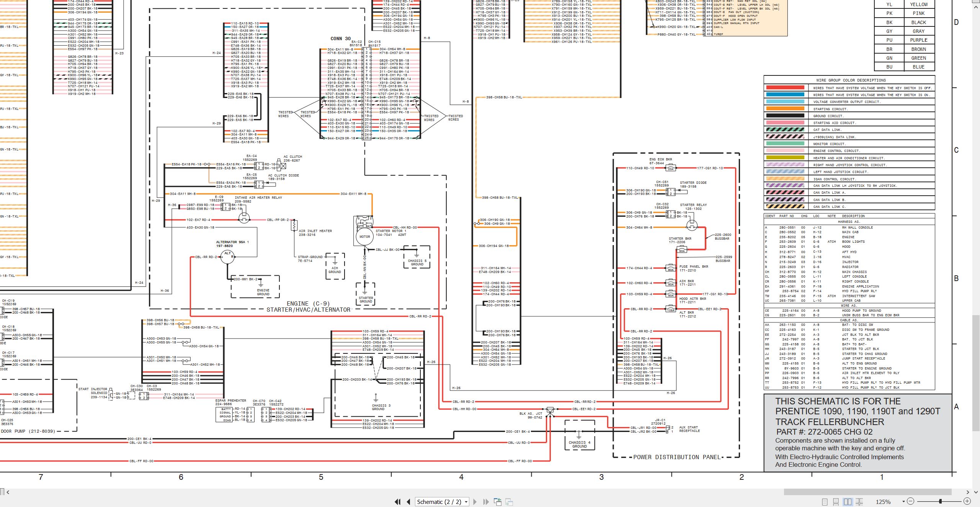The width and height of the screenshot is (980, 507).
Task: Click the 'CHASSIS 5 GROUND' label
Action: [417, 262]
